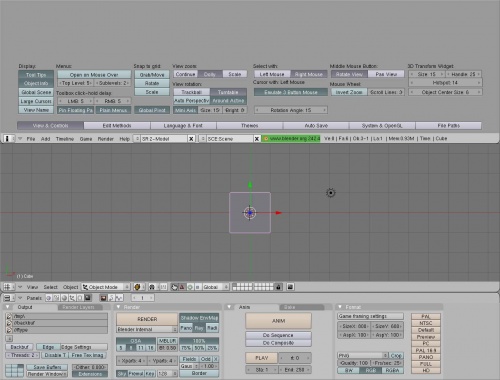This screenshot has width=500, height=380.
Task: Open Scene context in Buttons header
Action: coord(87,298)
